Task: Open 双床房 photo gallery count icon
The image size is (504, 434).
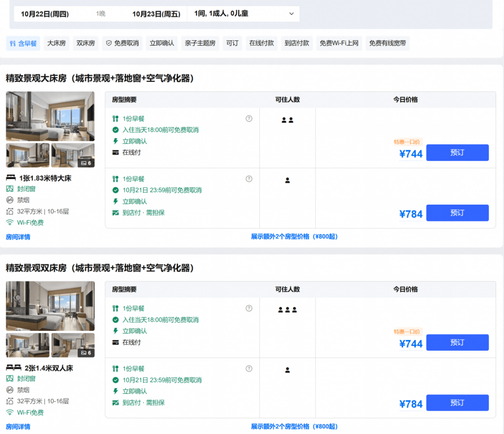Action: pos(86,353)
